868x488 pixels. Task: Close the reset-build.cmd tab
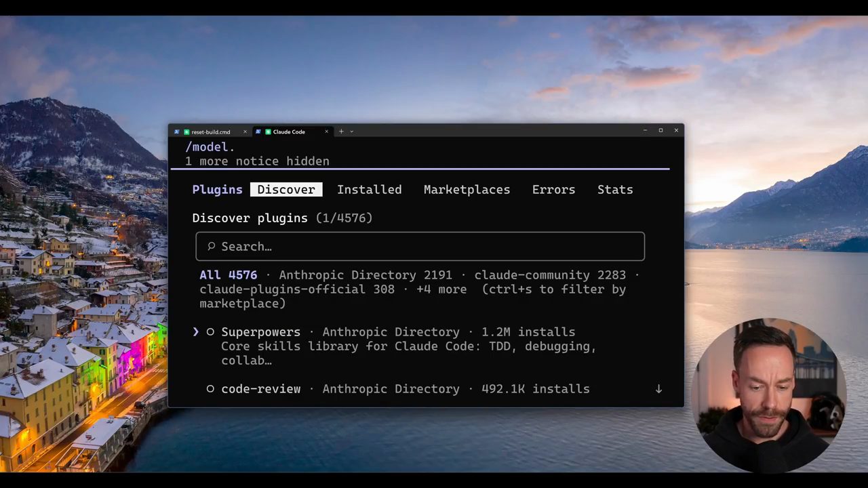click(x=245, y=131)
